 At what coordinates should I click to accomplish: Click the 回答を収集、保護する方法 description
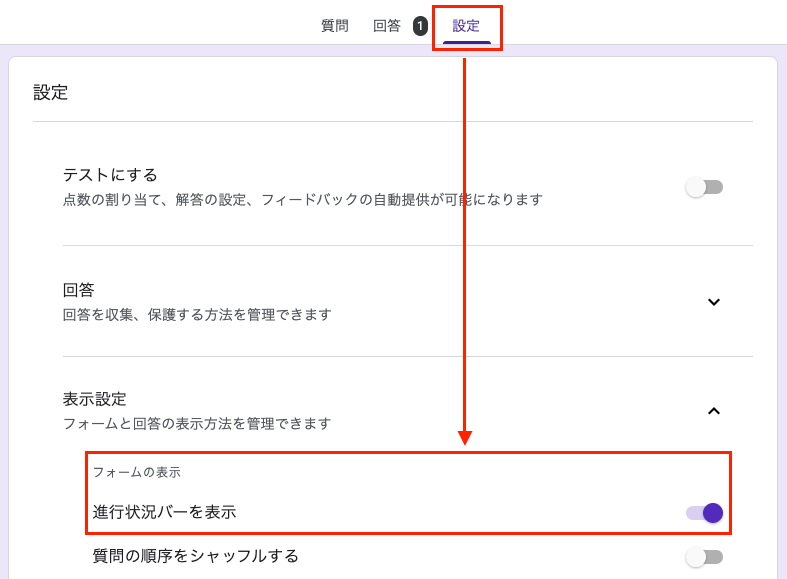(197, 315)
